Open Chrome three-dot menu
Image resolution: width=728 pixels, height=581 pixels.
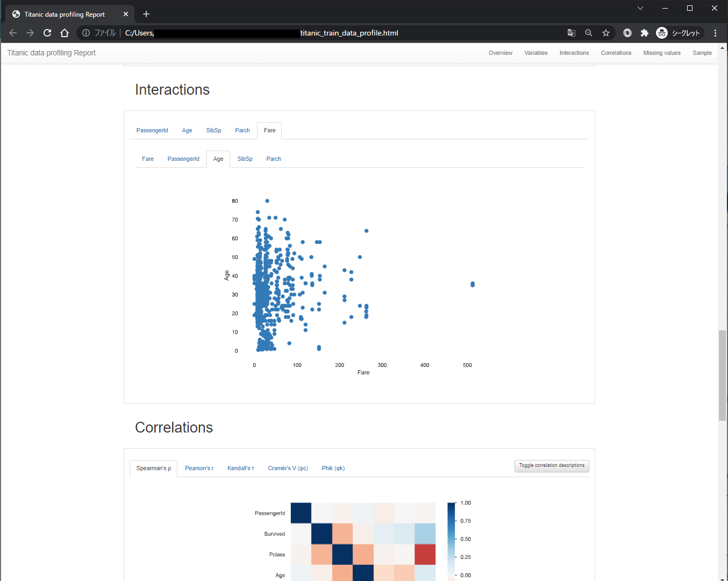(715, 33)
